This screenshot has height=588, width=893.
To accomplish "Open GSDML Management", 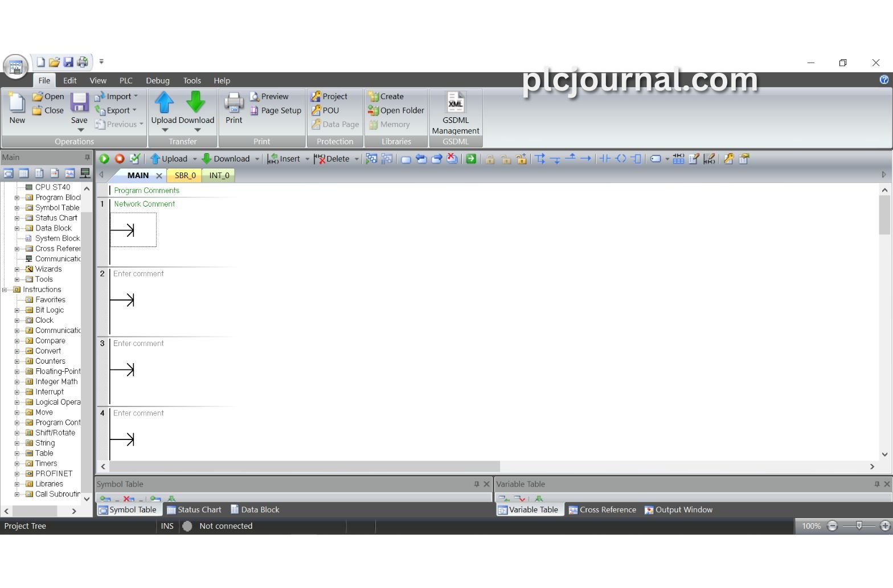I will tap(456, 113).
